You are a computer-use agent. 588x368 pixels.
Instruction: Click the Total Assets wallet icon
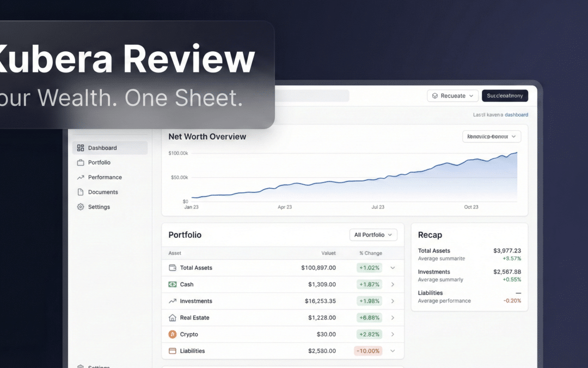point(173,268)
